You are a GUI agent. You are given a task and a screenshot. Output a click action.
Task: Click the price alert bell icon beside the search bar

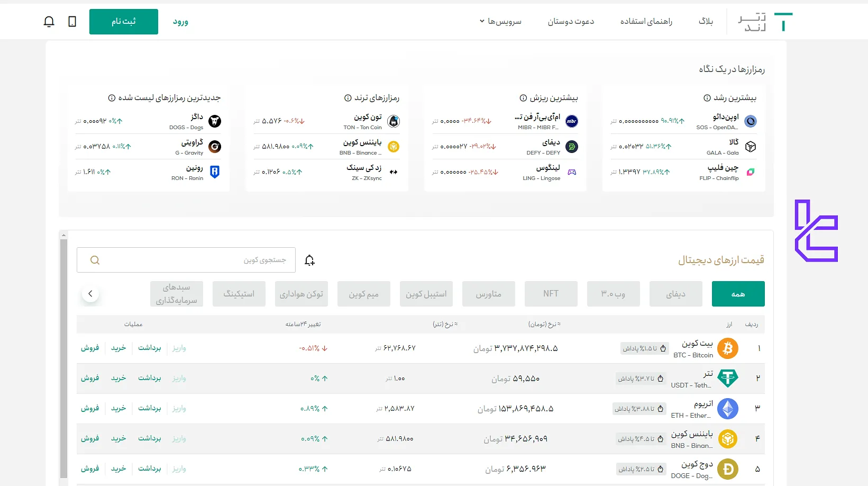(309, 260)
